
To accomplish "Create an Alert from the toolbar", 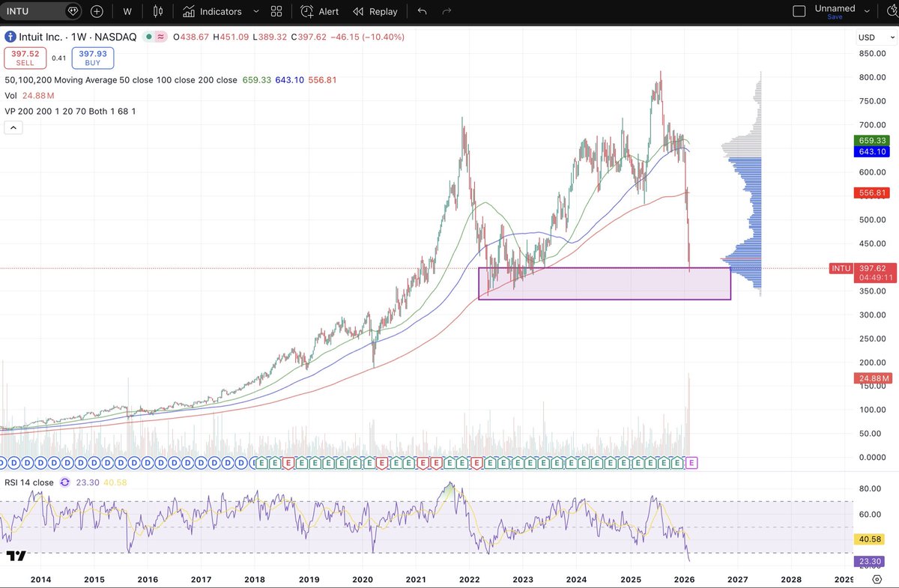I will [319, 11].
